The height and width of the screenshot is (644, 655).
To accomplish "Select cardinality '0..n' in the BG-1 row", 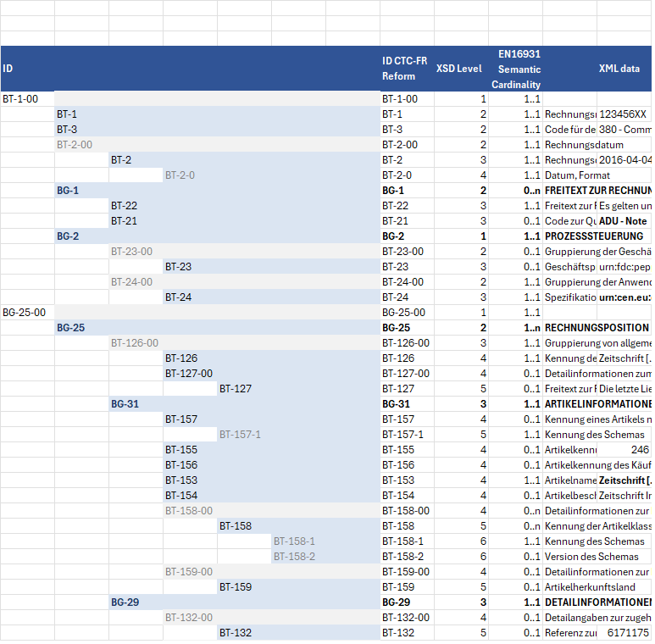I will (x=515, y=191).
